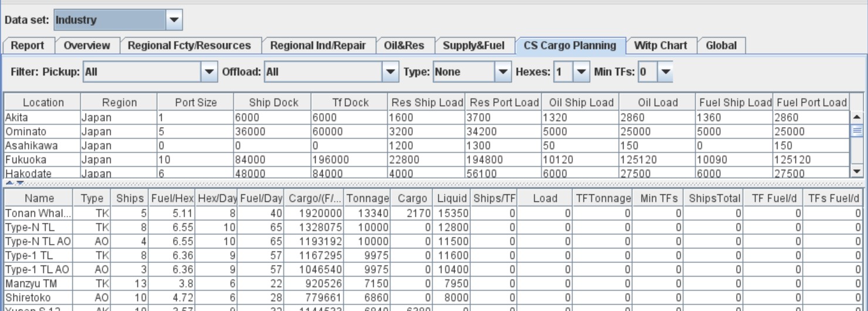Click scroll up arrow of locations table
The width and height of the screenshot is (868, 311).
pos(857,117)
